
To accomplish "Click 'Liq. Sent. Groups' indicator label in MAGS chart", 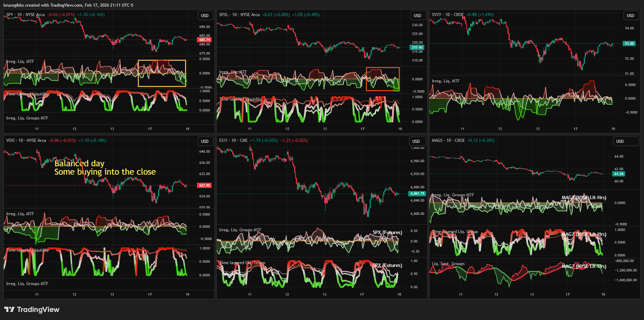I will 448,264.
